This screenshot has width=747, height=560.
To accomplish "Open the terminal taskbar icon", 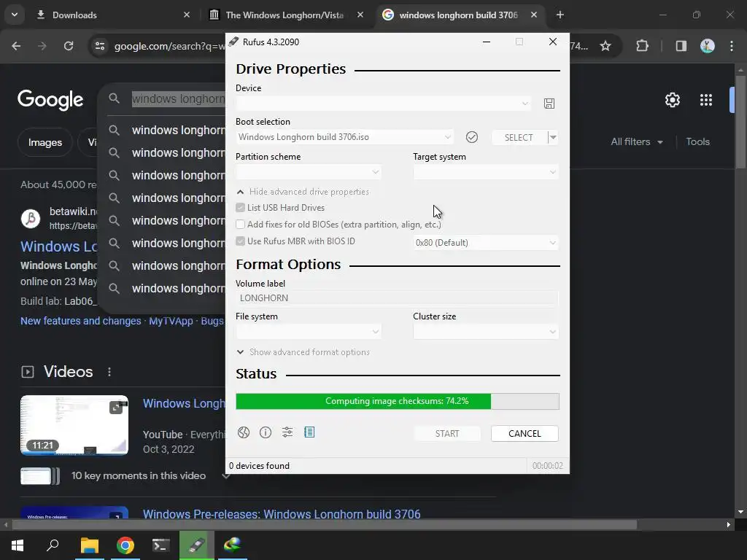I will pos(160,545).
